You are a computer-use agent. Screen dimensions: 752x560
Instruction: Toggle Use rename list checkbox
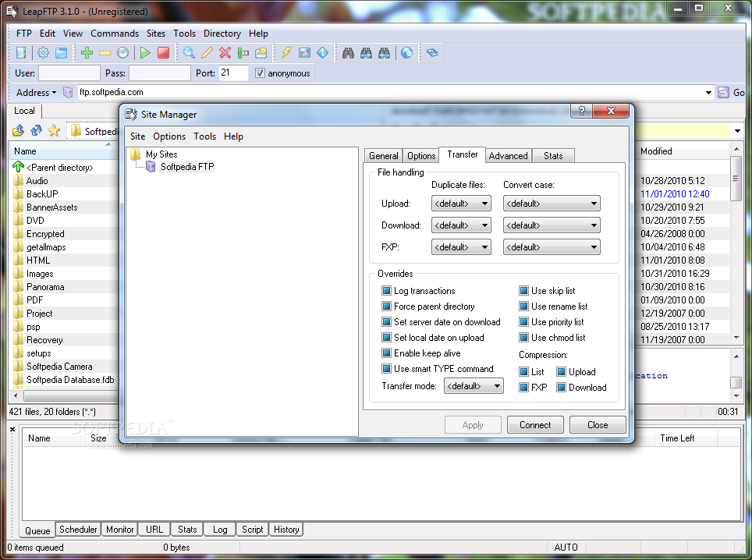click(523, 307)
